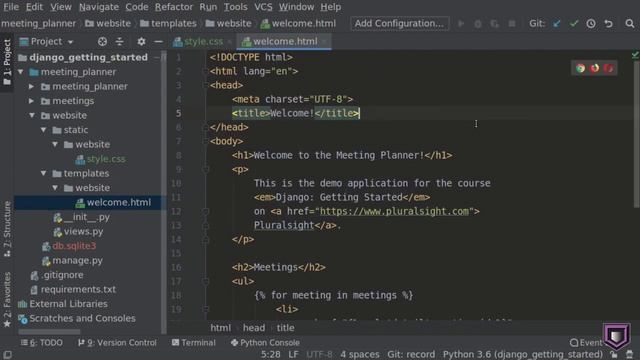Close the welcome.html editor tab
Viewport: 640px width, 360px height.
tap(324, 42)
